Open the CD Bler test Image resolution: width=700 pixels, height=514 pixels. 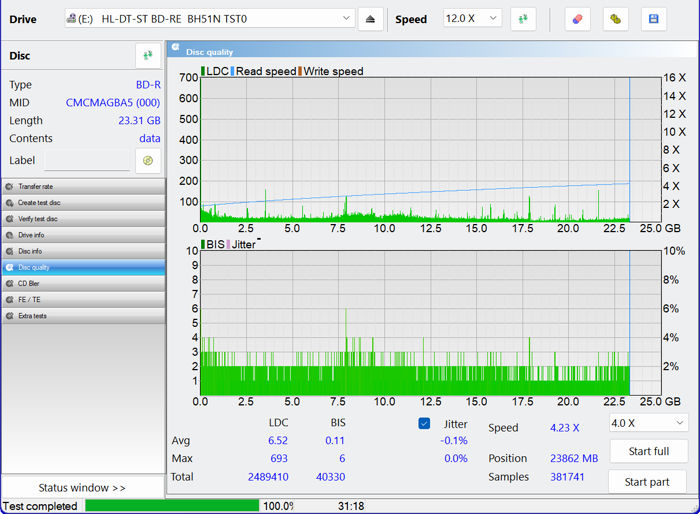pyautogui.click(x=83, y=284)
